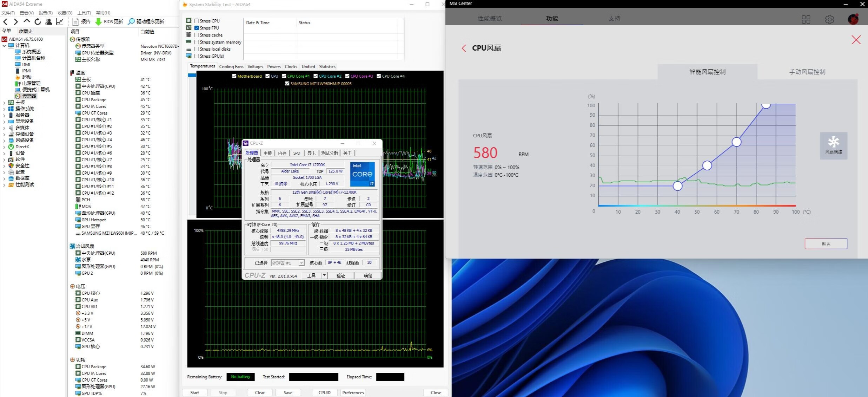Click the 报告 report toolbar button
The image size is (868, 397).
81,22
